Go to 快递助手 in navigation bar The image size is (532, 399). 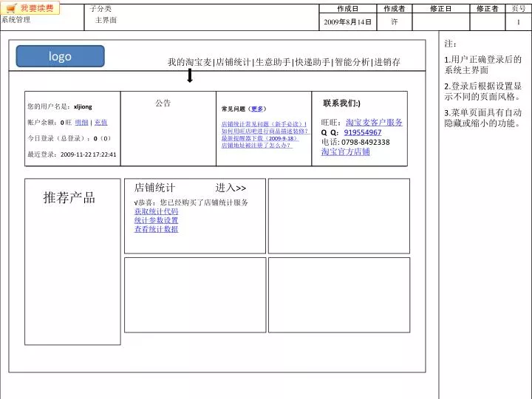tap(313, 62)
